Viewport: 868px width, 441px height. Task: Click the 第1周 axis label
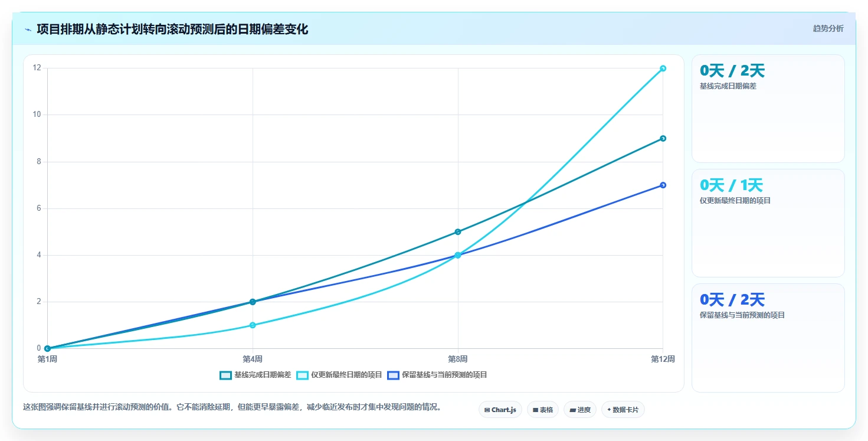tap(47, 359)
